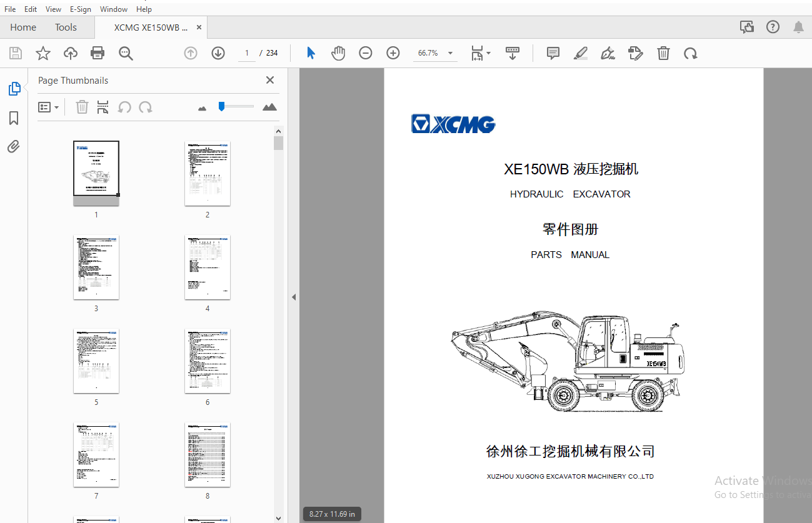Select the highlighter text tool
The width and height of the screenshot is (812, 523).
click(x=581, y=53)
